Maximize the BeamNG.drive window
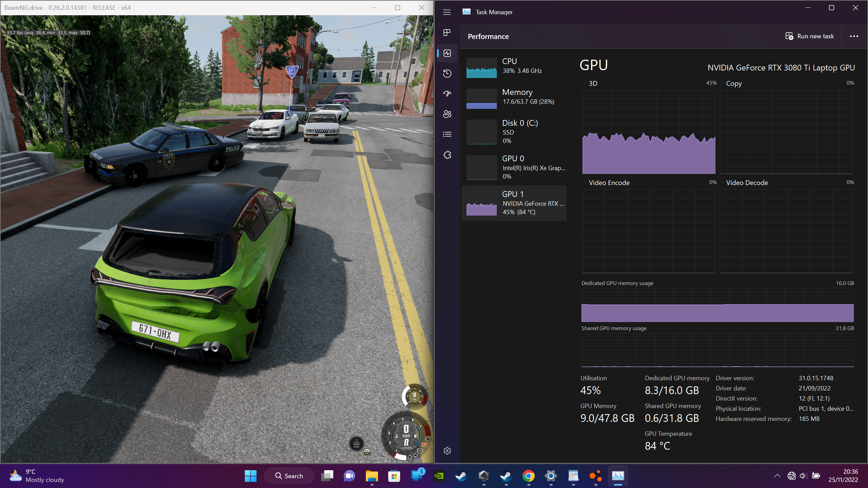 398,7
